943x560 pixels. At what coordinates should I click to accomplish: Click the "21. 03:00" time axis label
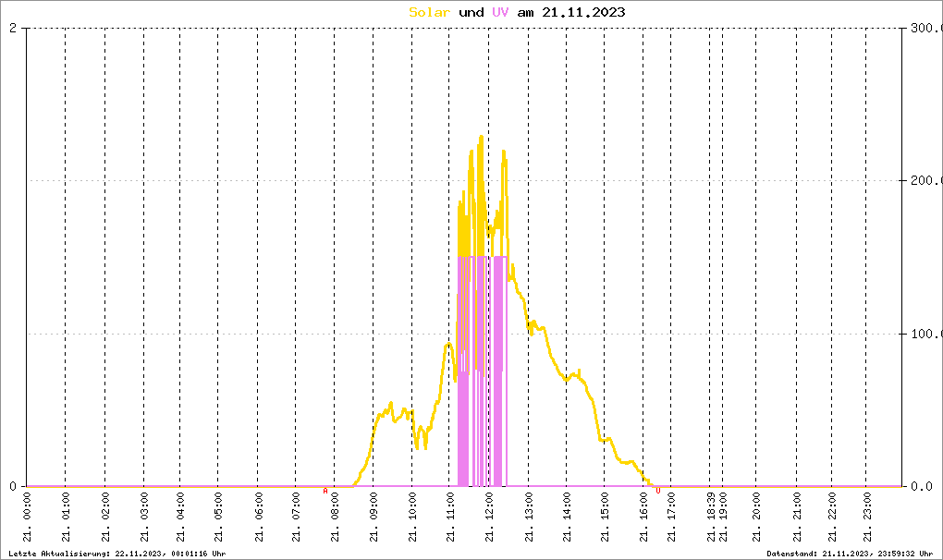click(x=144, y=517)
